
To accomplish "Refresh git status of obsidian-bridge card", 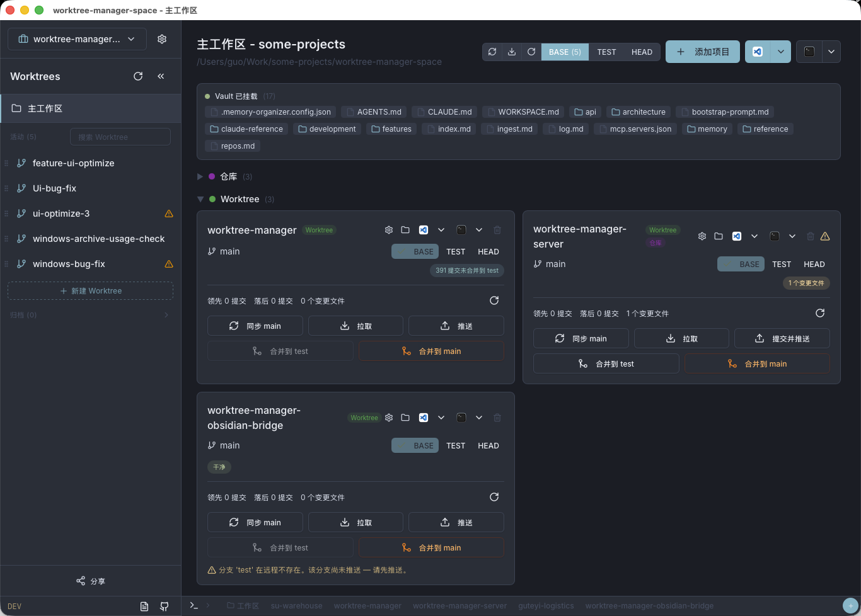I will 494,497.
